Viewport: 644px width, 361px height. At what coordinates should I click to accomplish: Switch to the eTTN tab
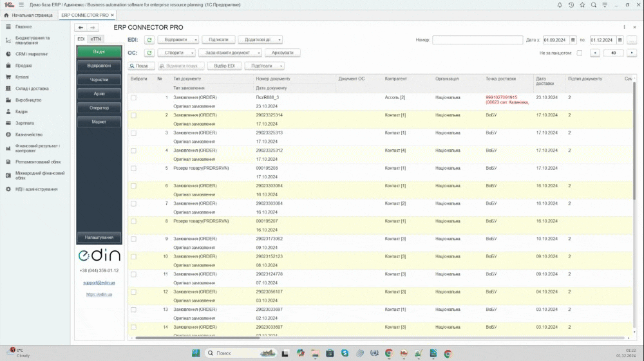pos(95,39)
